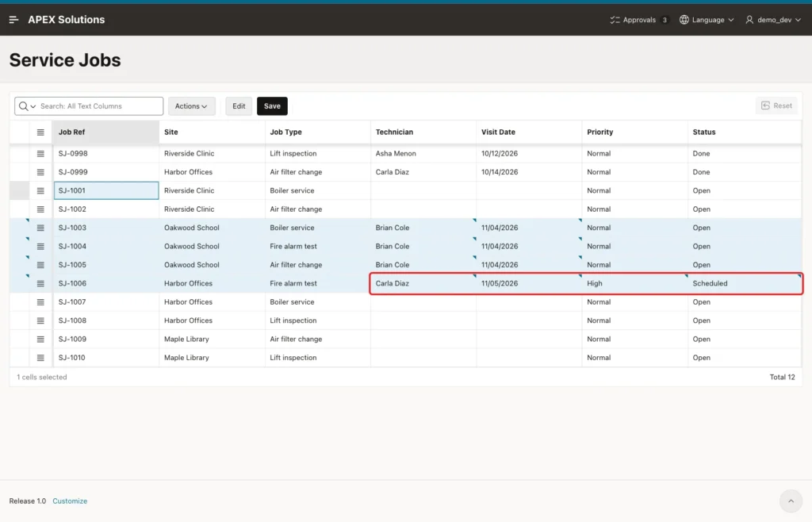Open row actions menu for SJ-1002

pyautogui.click(x=40, y=209)
